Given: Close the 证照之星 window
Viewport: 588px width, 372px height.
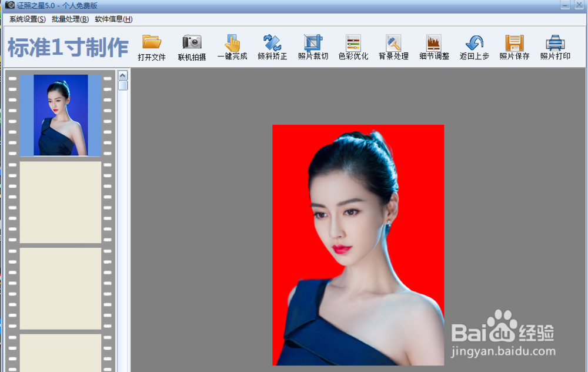Looking at the screenshot, I should point(579,5).
